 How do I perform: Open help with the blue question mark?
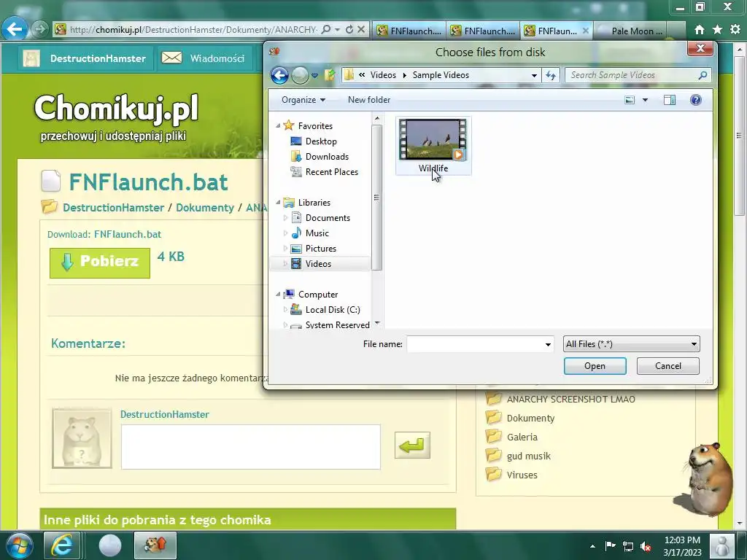click(695, 100)
